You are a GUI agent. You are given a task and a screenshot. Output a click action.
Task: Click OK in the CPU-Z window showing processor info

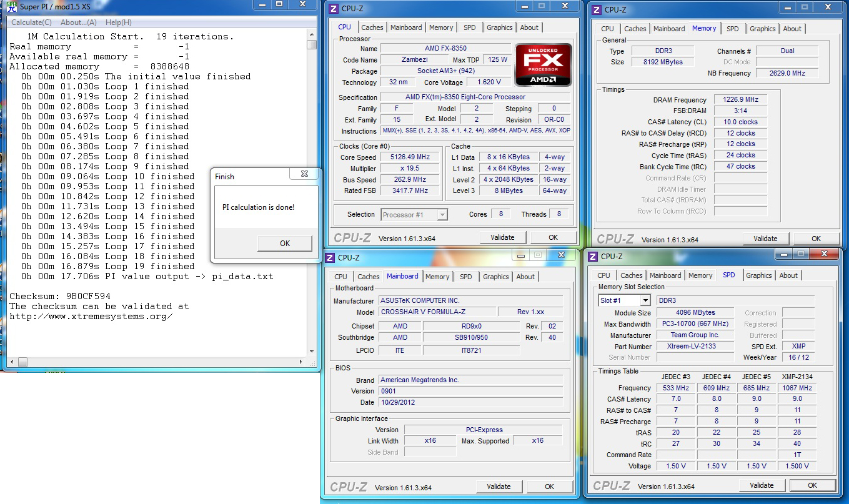(553, 237)
